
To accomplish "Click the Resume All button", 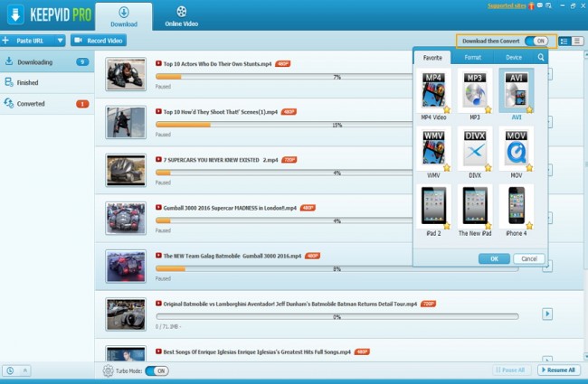I will tap(559, 370).
